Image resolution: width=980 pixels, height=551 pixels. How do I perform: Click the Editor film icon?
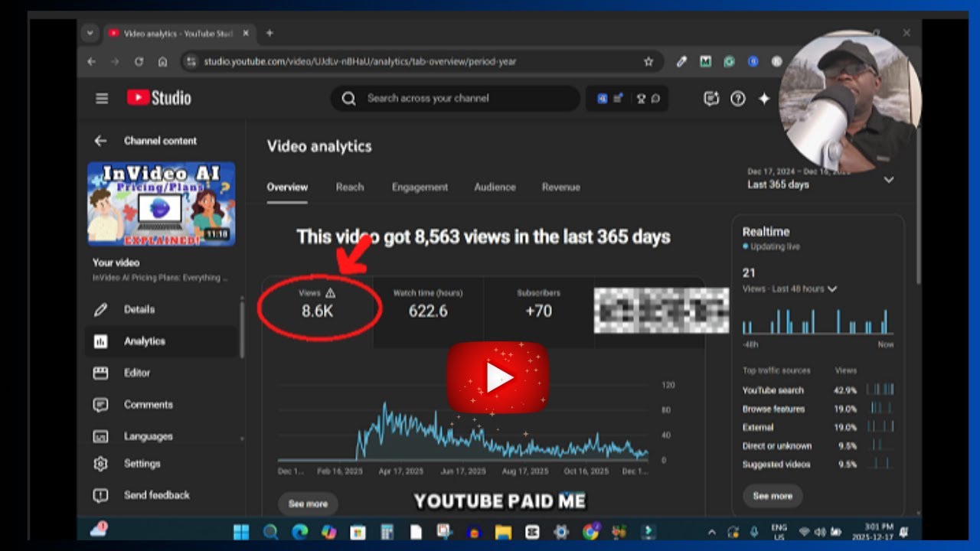click(x=100, y=373)
